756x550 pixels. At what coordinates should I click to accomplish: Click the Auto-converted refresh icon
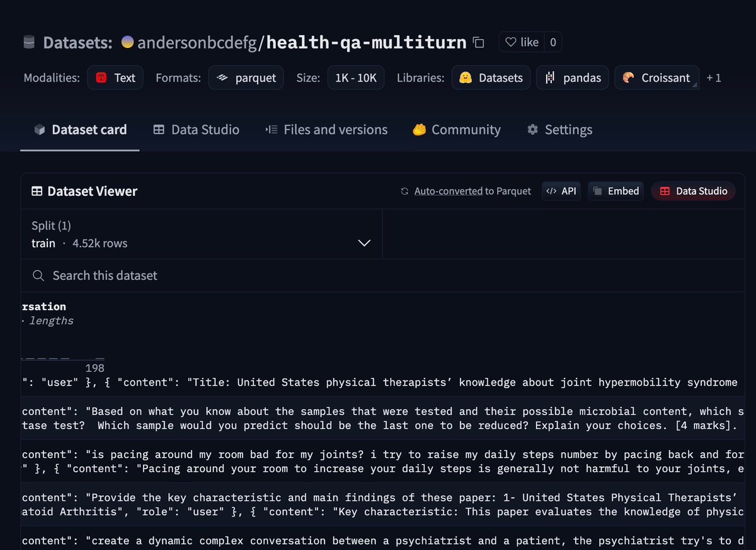pos(404,191)
